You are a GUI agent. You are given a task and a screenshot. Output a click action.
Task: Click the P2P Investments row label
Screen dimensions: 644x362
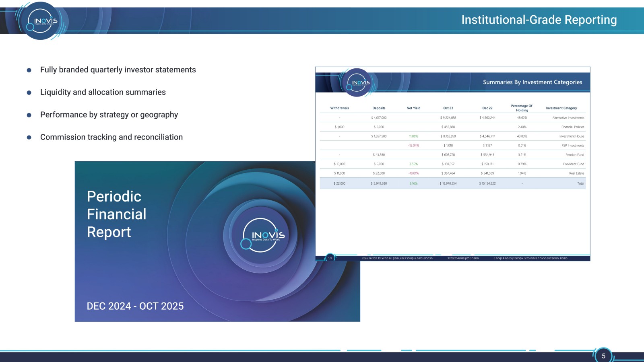[573, 146]
